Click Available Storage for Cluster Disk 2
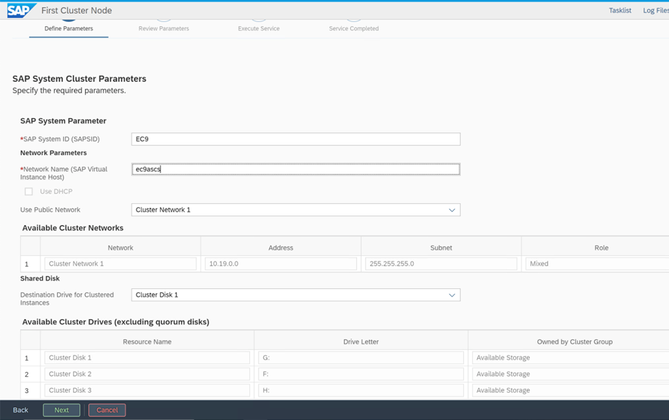This screenshot has width=669, height=420. (570, 374)
